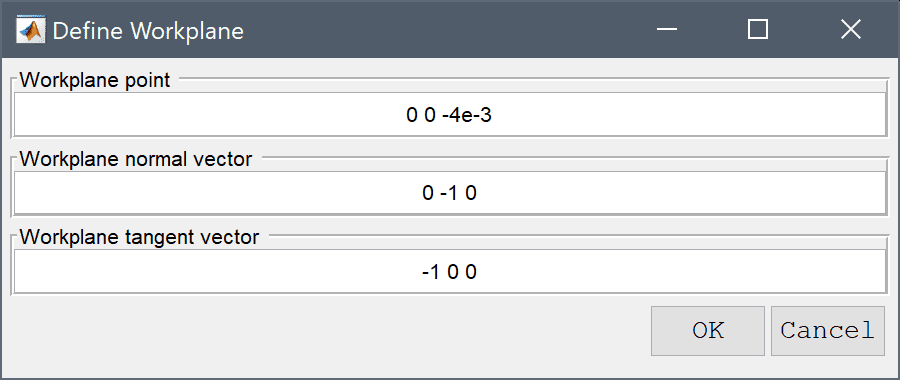Place cursor in the "0 0 -4e-3" value
The height and width of the screenshot is (380, 900).
[x=449, y=115]
